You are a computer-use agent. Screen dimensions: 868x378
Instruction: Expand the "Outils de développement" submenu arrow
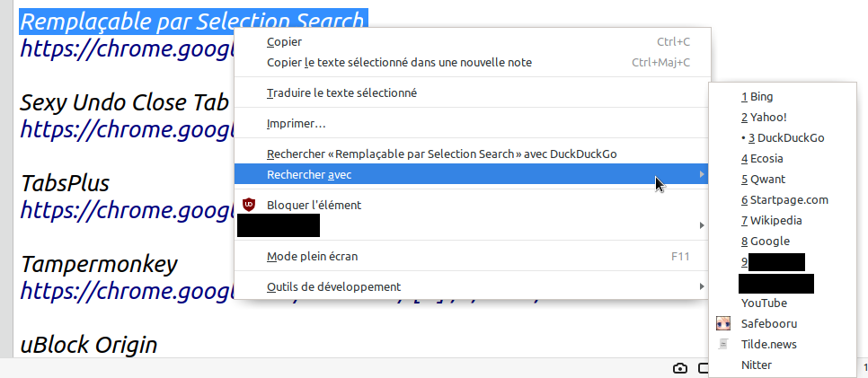click(x=702, y=286)
